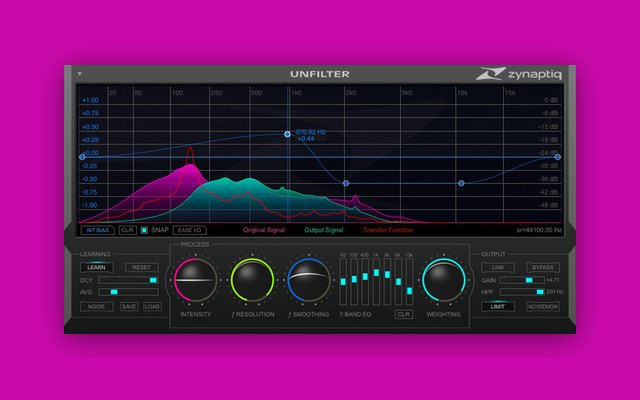Toggle the SNAP checkbox
640x400 pixels.
pos(144,230)
